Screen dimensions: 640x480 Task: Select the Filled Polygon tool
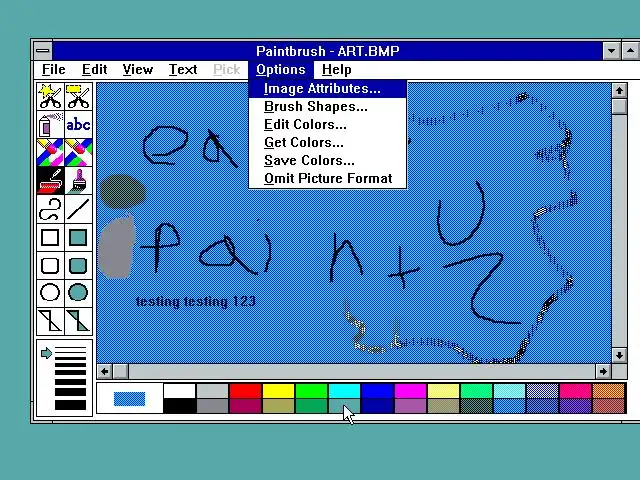(x=78, y=321)
